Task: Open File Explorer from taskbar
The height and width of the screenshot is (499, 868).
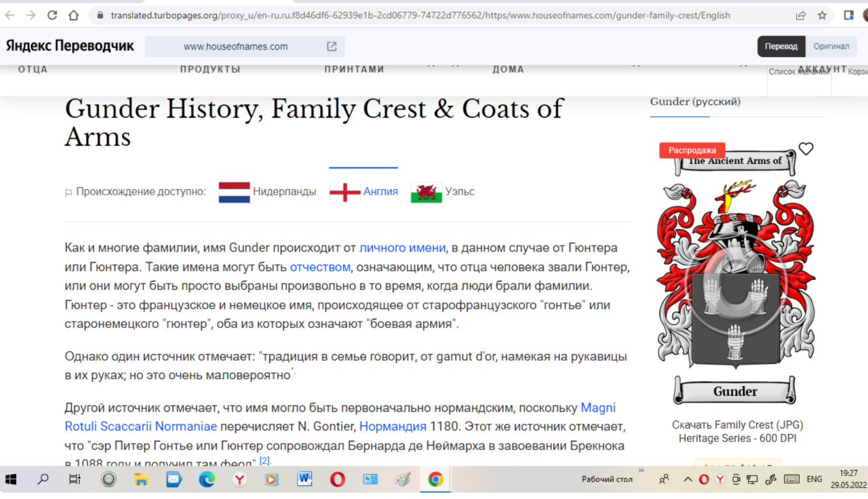Action: click(141, 479)
